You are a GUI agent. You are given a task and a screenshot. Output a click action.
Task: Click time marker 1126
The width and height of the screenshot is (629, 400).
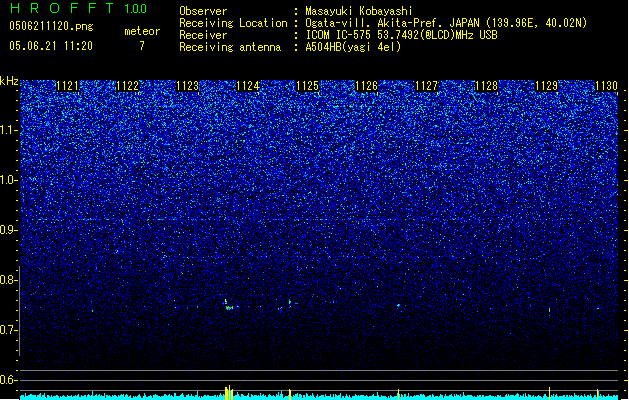coord(367,86)
